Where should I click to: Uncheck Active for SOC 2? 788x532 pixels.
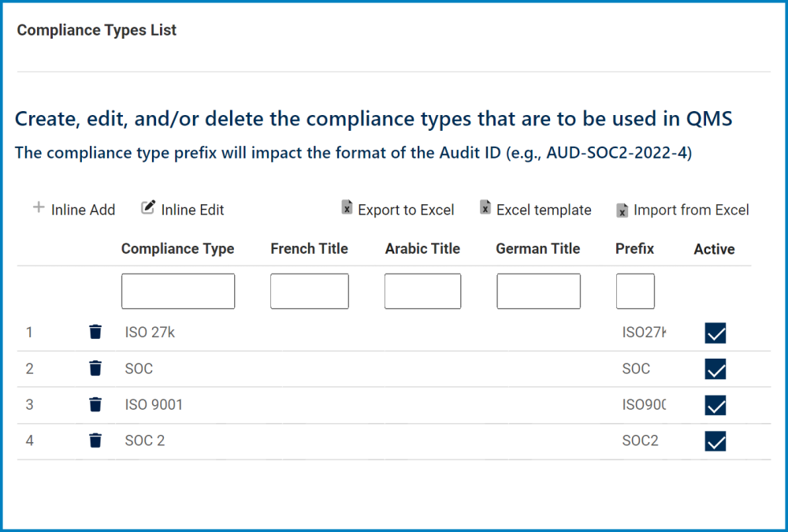click(x=715, y=441)
